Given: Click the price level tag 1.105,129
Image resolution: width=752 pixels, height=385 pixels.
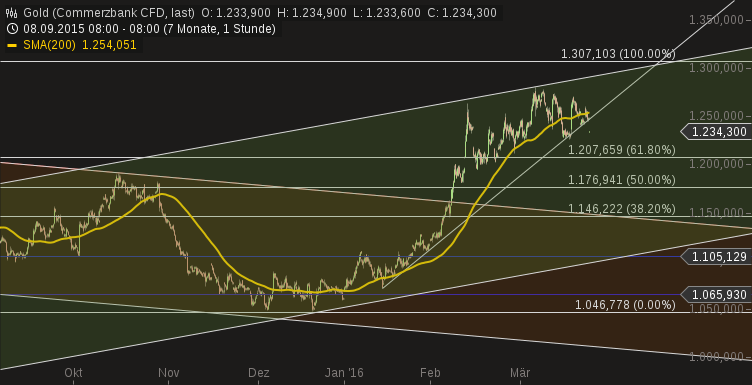Looking at the screenshot, I should (717, 257).
